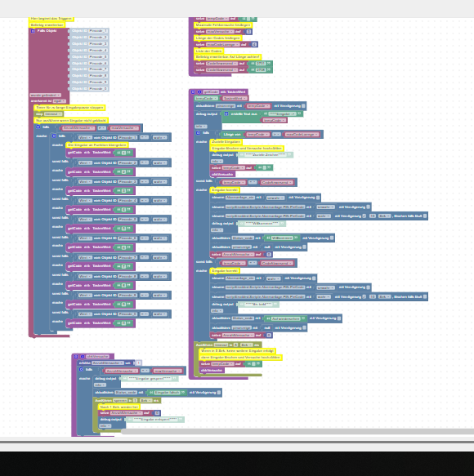
Task: Open the ≠ operator dropdown in falls condition
Action: tap(102, 128)
